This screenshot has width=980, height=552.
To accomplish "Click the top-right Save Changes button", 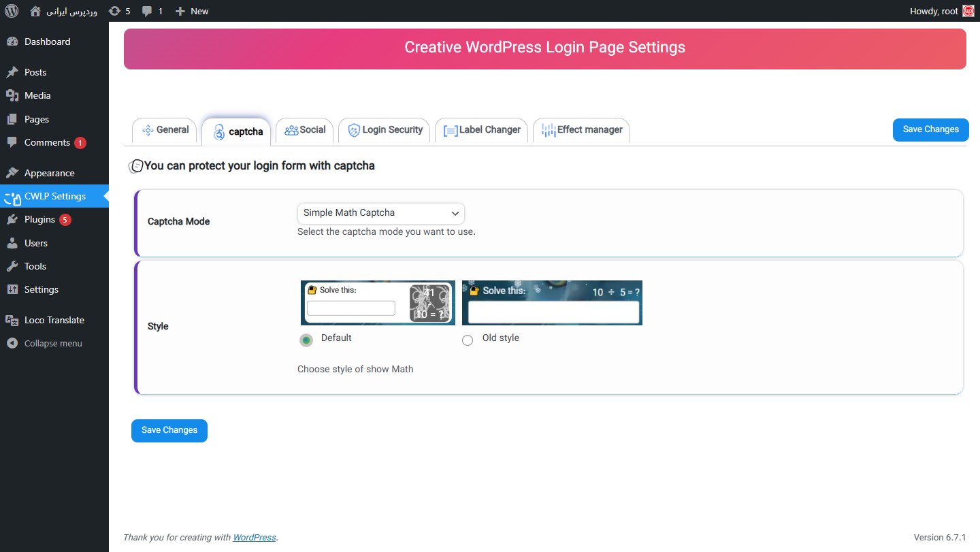I will tap(930, 129).
